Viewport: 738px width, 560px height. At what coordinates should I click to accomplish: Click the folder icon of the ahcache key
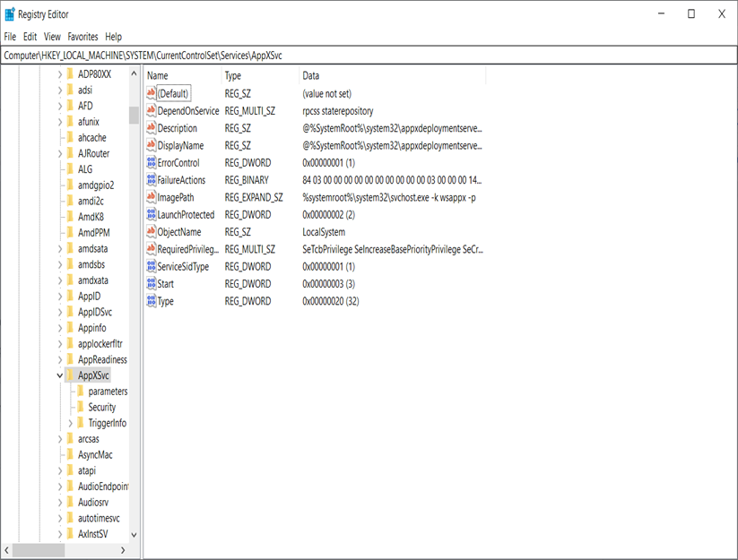(71, 137)
